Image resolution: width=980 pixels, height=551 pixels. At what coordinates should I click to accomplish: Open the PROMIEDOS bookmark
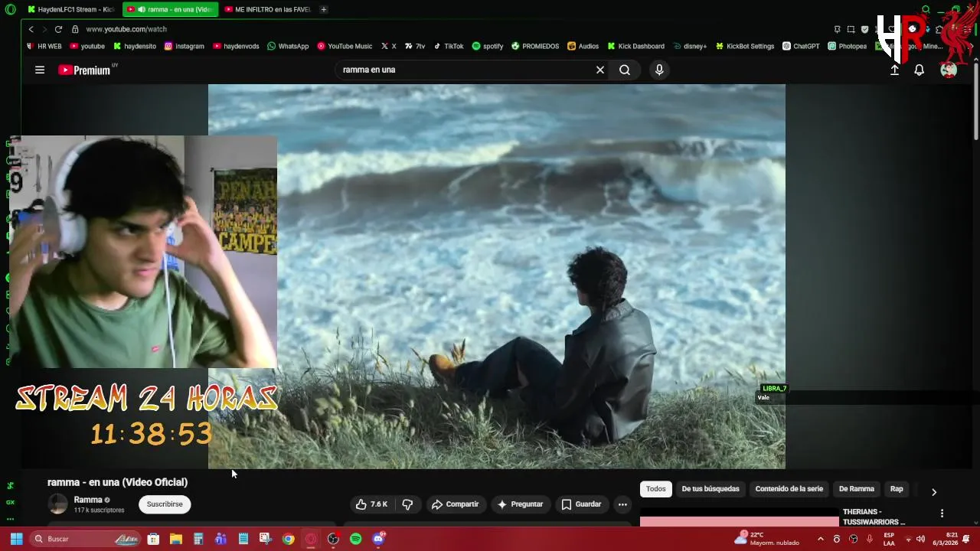pyautogui.click(x=535, y=46)
